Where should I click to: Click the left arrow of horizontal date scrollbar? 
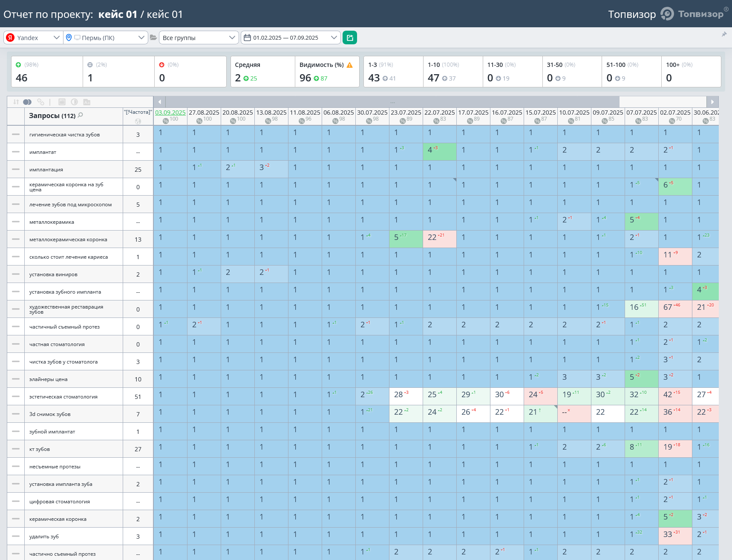[159, 101]
